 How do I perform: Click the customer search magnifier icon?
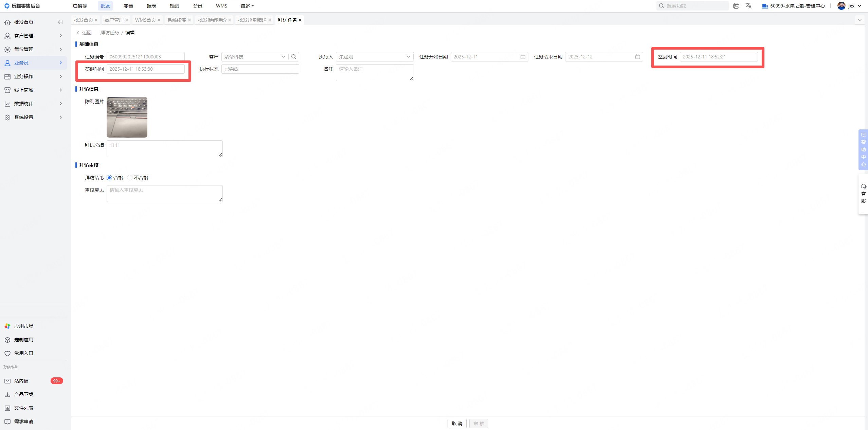294,57
